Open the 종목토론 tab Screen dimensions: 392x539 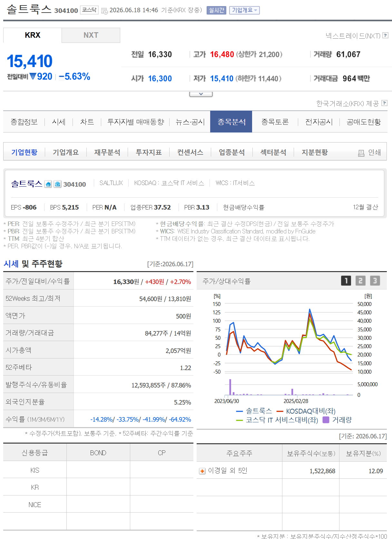(x=275, y=122)
